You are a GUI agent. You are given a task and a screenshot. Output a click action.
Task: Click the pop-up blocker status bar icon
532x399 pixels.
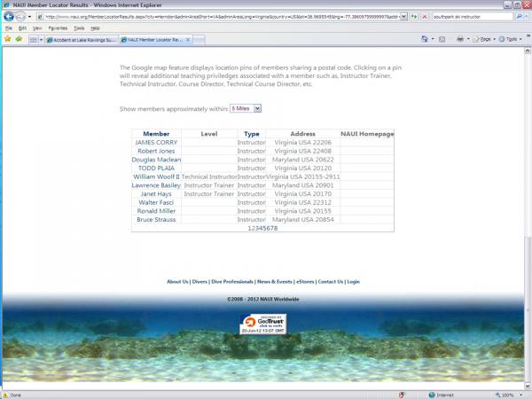pyautogui.click(x=402, y=395)
